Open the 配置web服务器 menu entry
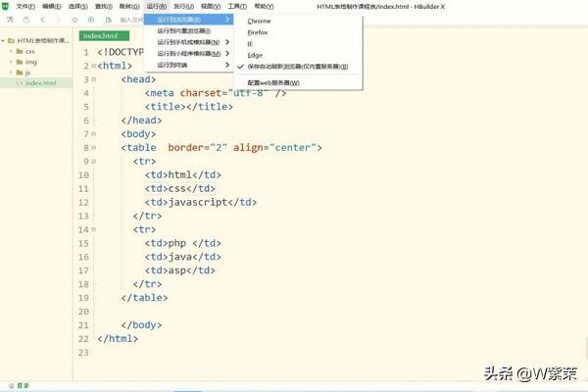Screen dimensions: 588x392 pyautogui.click(x=273, y=82)
